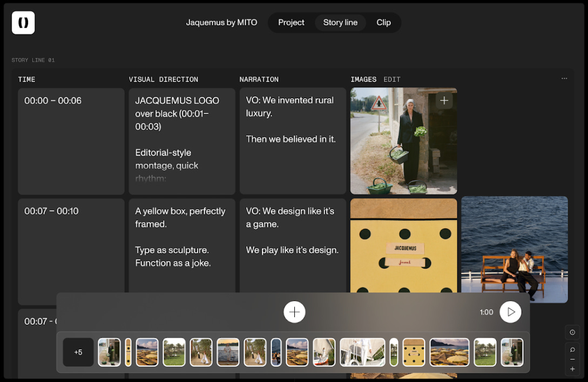The image size is (588, 382).
Task: Edit the JACQUEMUS LOGO over black visual direction
Action: click(182, 142)
